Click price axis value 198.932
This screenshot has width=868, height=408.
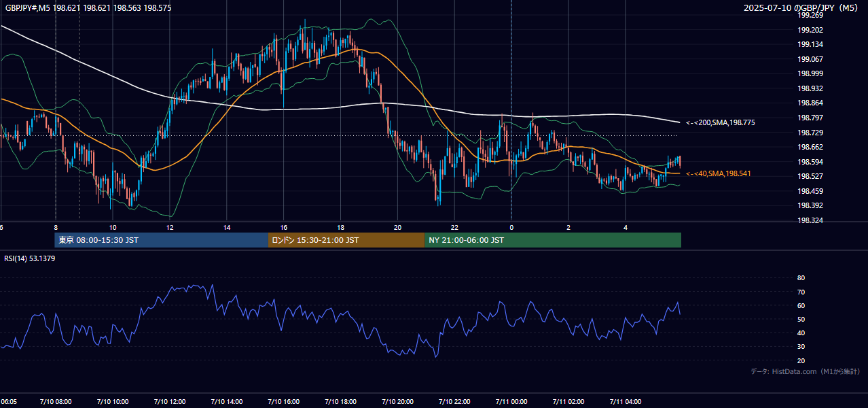pyautogui.click(x=810, y=88)
